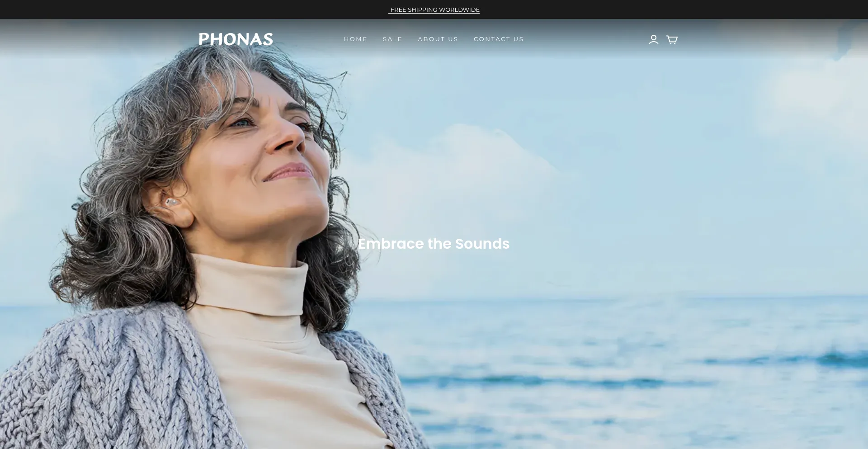Click the PHONAS logo
This screenshot has width=868, height=449.
coord(236,39)
